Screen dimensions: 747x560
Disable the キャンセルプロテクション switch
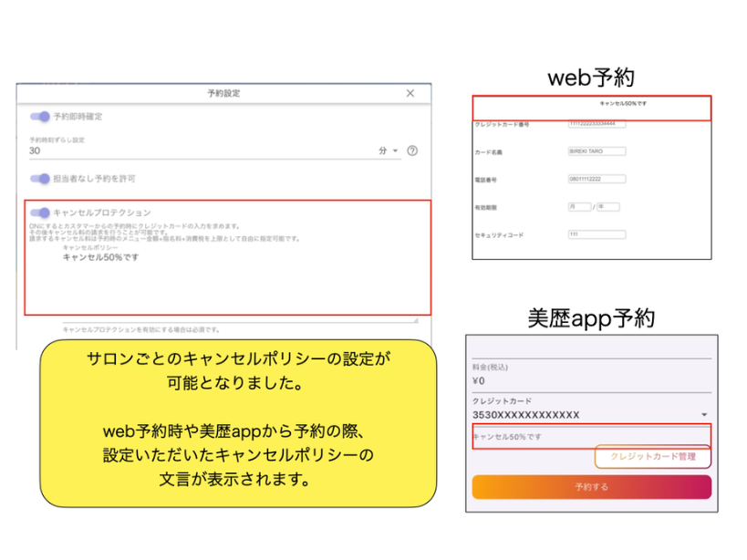click(x=40, y=213)
